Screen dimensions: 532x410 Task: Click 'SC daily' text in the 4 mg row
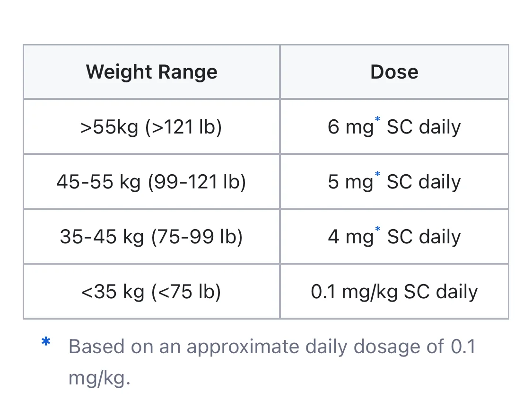[424, 237]
